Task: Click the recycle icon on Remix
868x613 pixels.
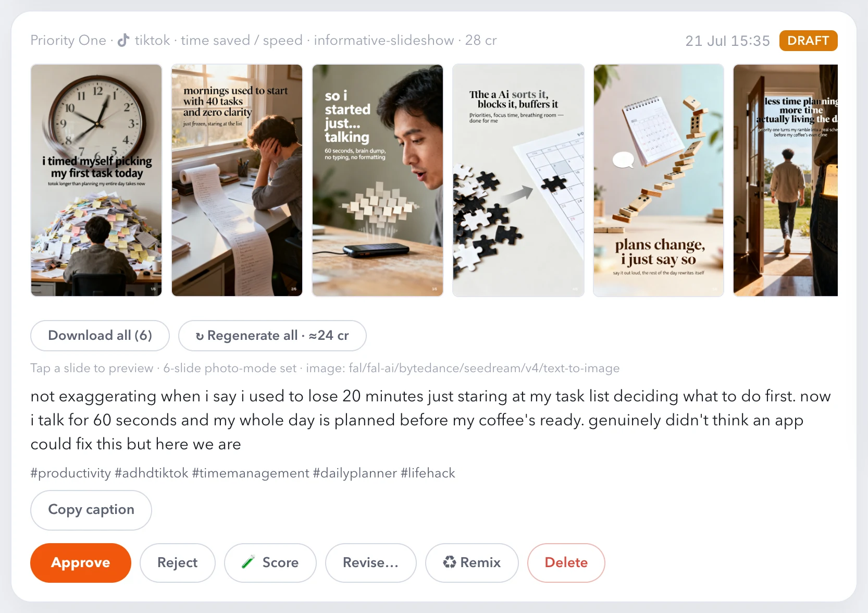Action: [x=450, y=562]
